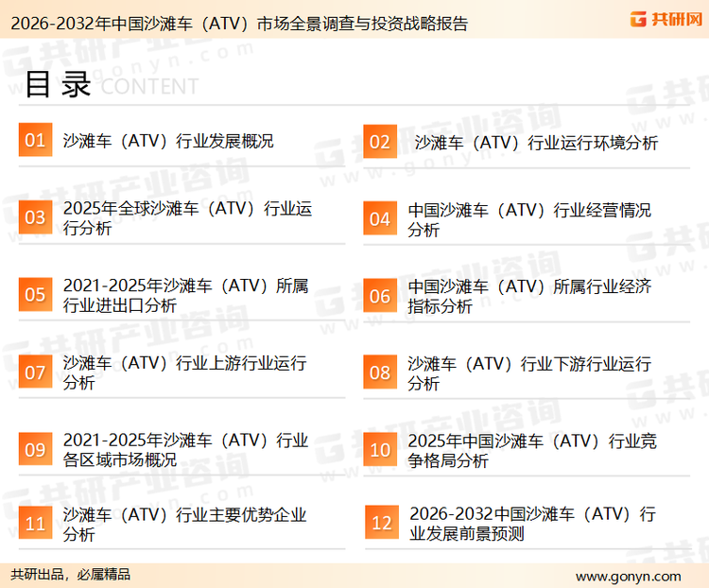Open chapter 中国沙滩车所属行业经济指标分析

click(529, 297)
